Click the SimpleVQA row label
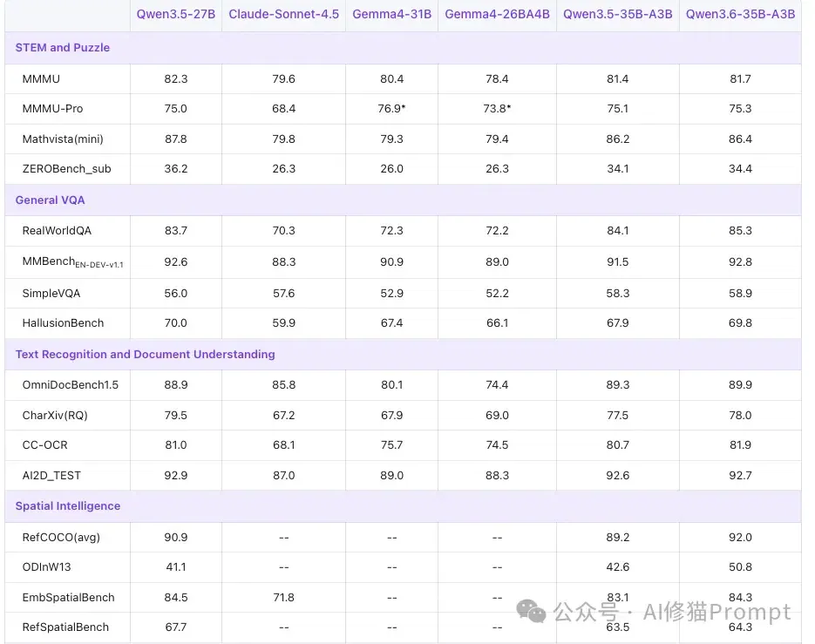The height and width of the screenshot is (644, 815). (x=51, y=293)
